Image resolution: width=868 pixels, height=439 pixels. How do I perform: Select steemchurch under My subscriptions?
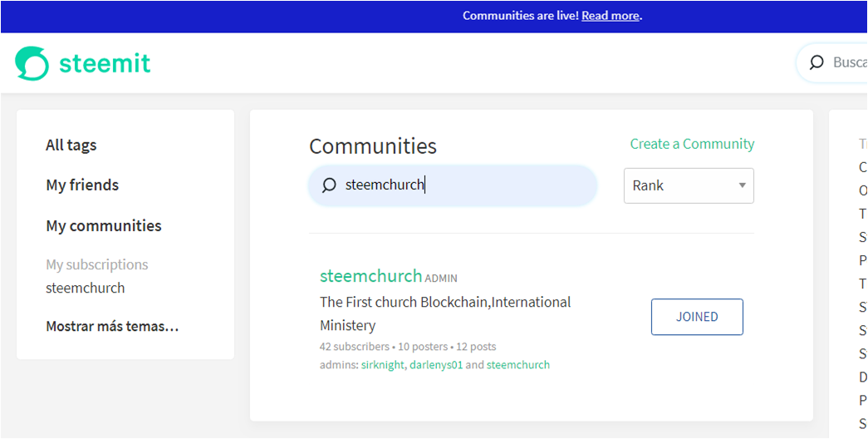[86, 289]
